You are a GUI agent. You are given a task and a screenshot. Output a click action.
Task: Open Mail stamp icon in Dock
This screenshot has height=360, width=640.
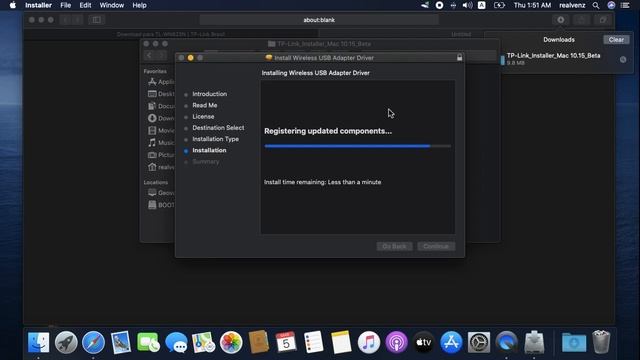click(x=121, y=342)
